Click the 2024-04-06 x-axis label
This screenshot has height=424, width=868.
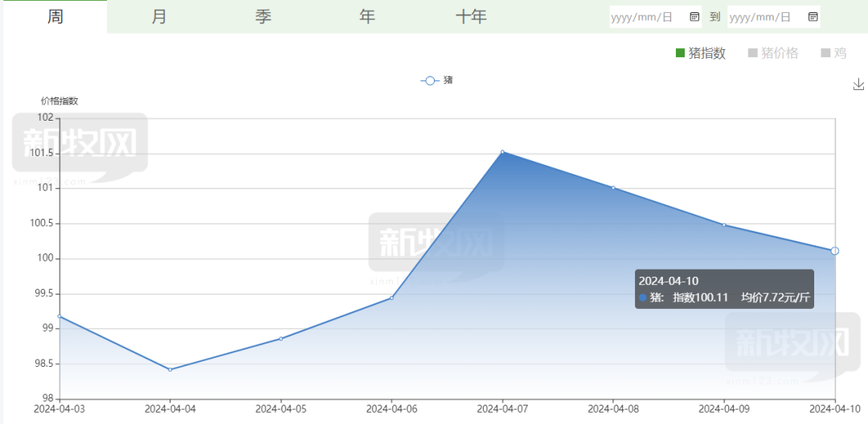[392, 409]
